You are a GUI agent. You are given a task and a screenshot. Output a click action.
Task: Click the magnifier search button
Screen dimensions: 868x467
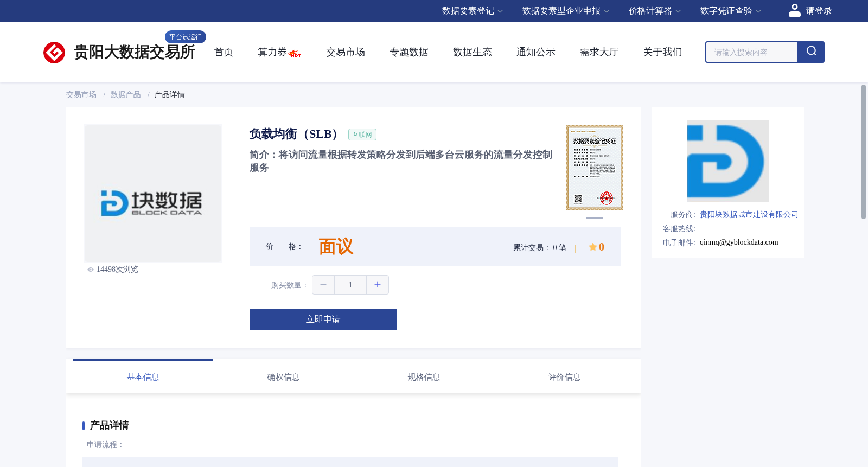click(811, 52)
